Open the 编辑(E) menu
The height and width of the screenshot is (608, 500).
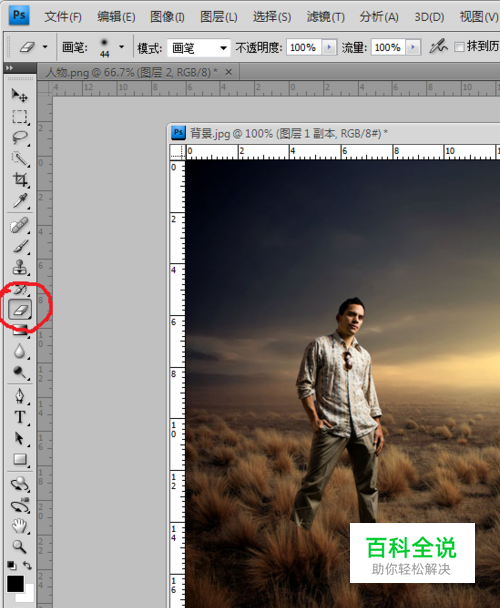click(116, 17)
